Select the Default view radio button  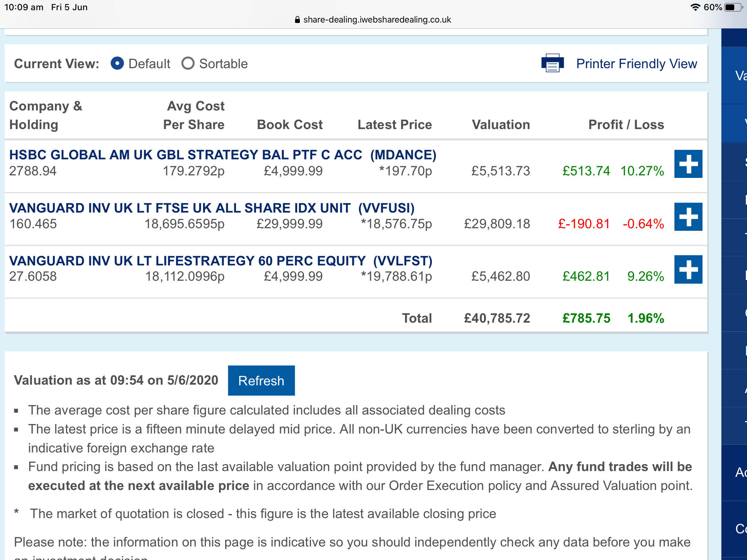pyautogui.click(x=117, y=63)
